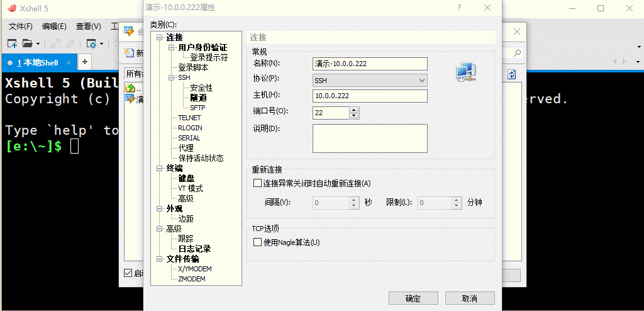This screenshot has height=311, width=644.
Task: Enable 使用Nagle算法 checkbox
Action: 257,242
